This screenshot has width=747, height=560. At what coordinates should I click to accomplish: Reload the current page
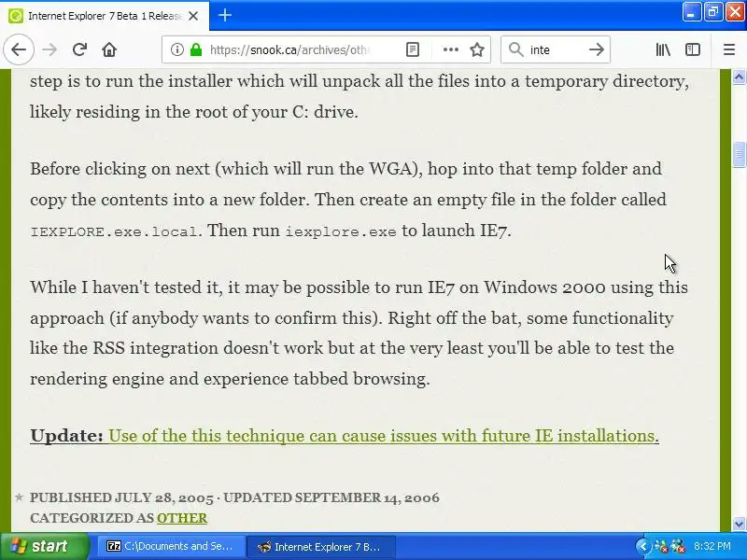click(79, 49)
